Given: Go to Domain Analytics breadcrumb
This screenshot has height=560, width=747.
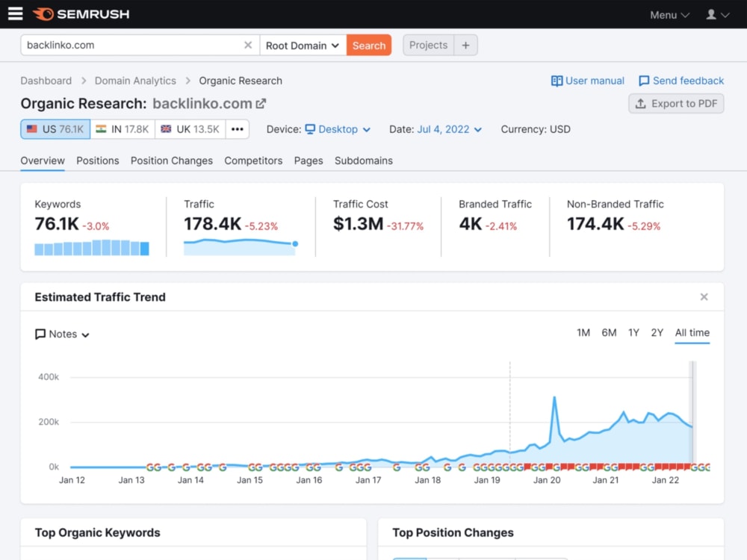Looking at the screenshot, I should [135, 81].
